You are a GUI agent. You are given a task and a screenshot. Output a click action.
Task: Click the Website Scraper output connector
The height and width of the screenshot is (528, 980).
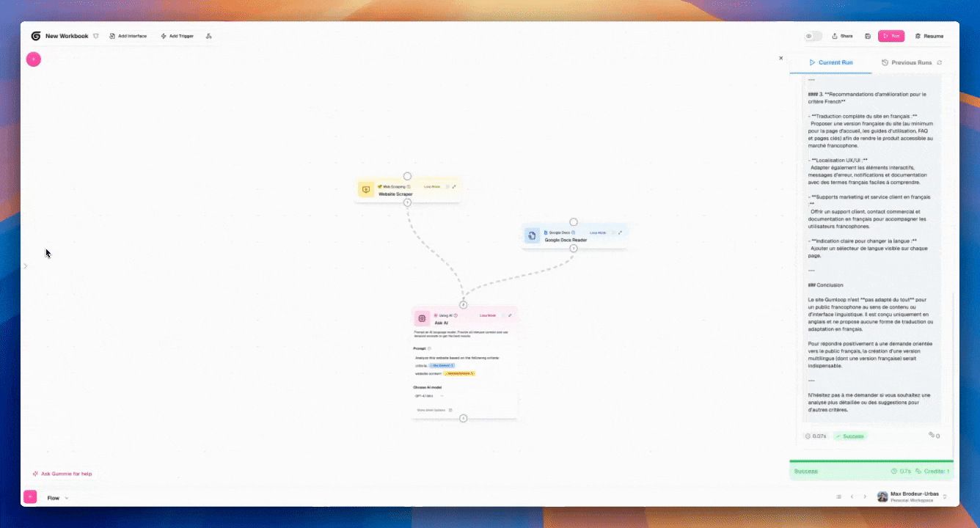407,202
